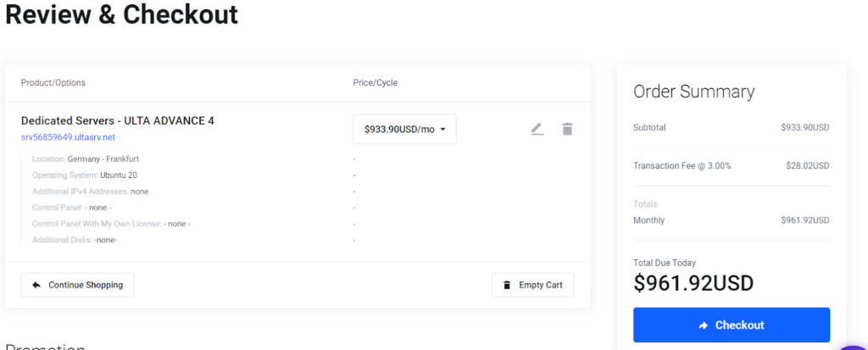Open the $933.90USD/mo billing cycle dropdown

pyautogui.click(x=404, y=130)
